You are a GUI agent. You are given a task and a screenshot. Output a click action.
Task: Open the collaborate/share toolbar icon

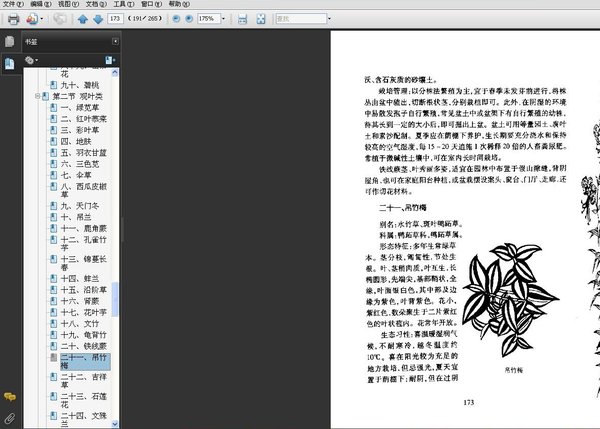(x=32, y=19)
